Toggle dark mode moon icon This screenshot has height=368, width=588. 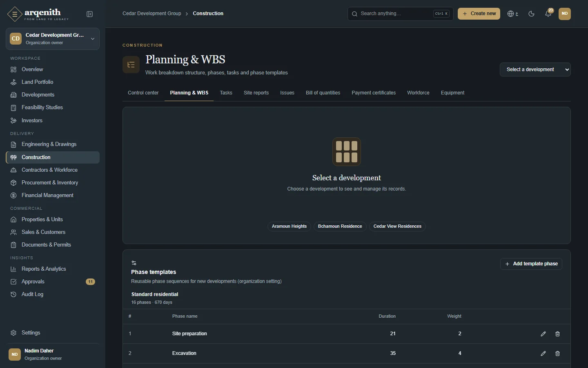(x=531, y=14)
